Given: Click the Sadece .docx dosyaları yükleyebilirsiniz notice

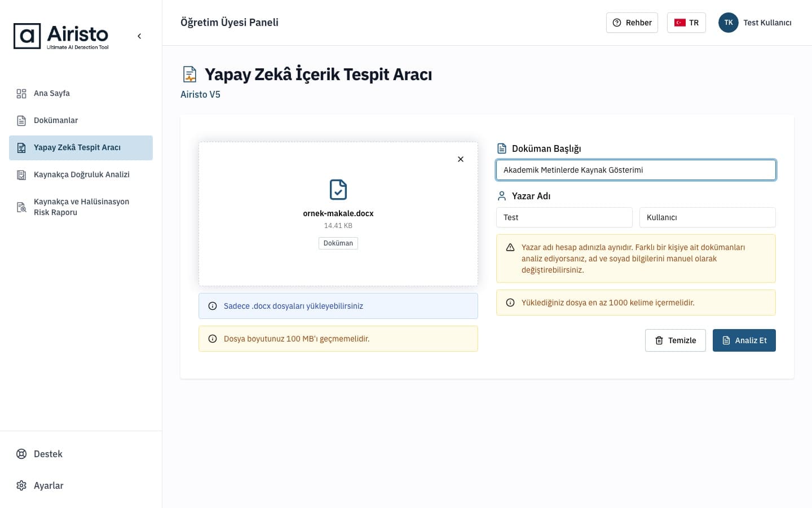Looking at the screenshot, I should click(x=338, y=306).
